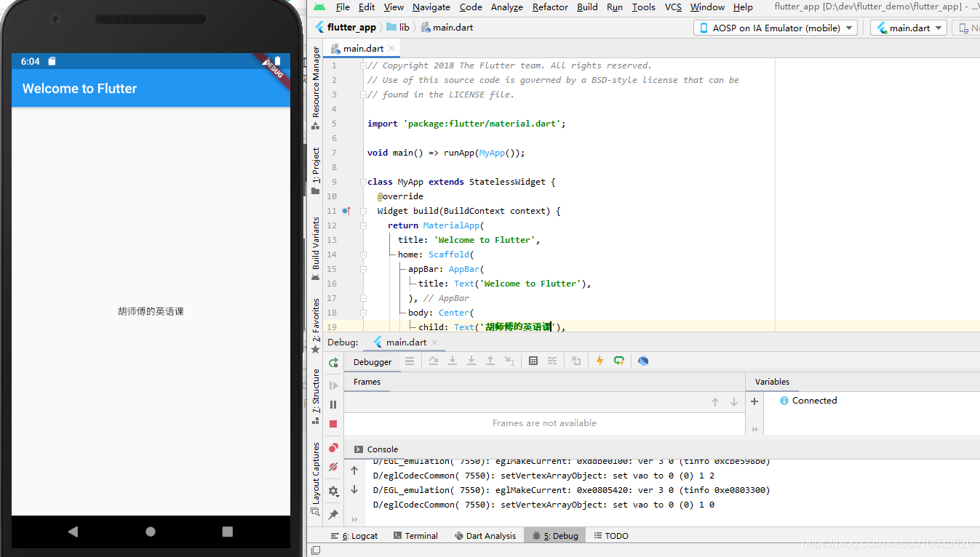Close the main.dart editor tab

pos(391,48)
